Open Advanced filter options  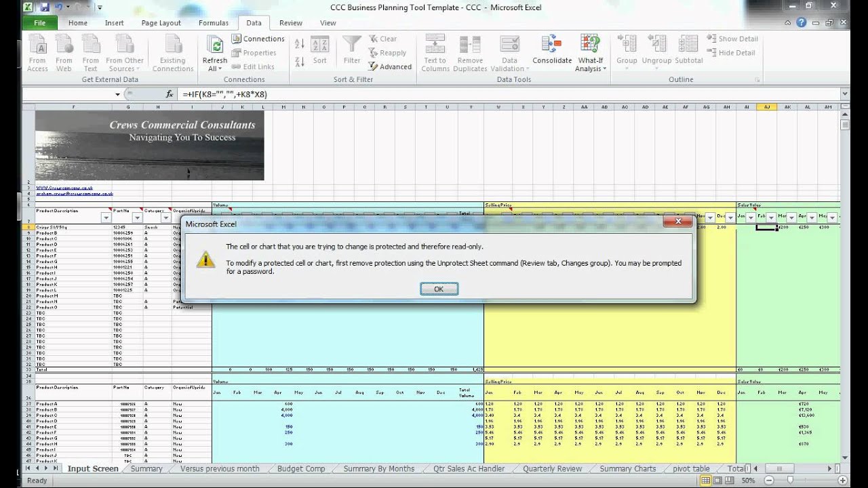pyautogui.click(x=390, y=66)
